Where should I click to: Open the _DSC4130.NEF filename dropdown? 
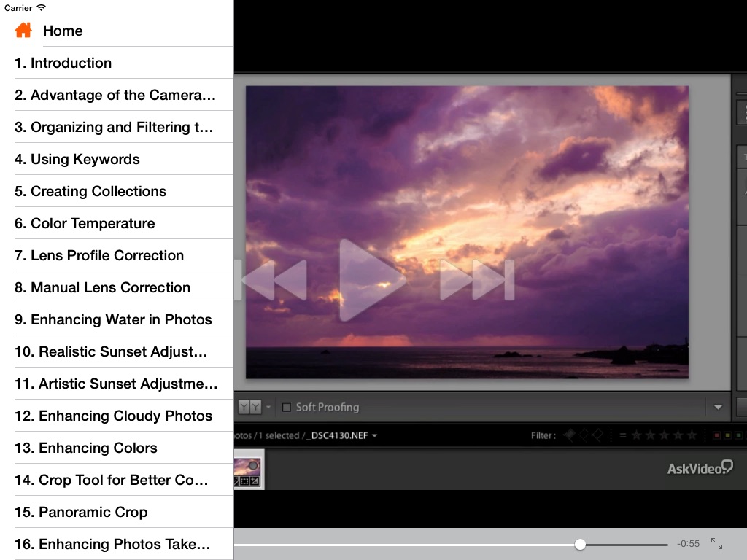(x=375, y=436)
